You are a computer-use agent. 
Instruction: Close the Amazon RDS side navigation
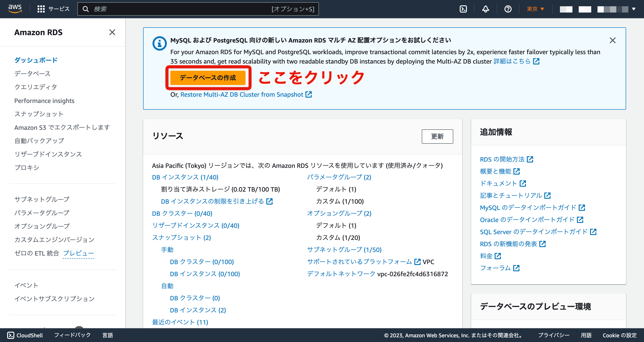tap(112, 32)
